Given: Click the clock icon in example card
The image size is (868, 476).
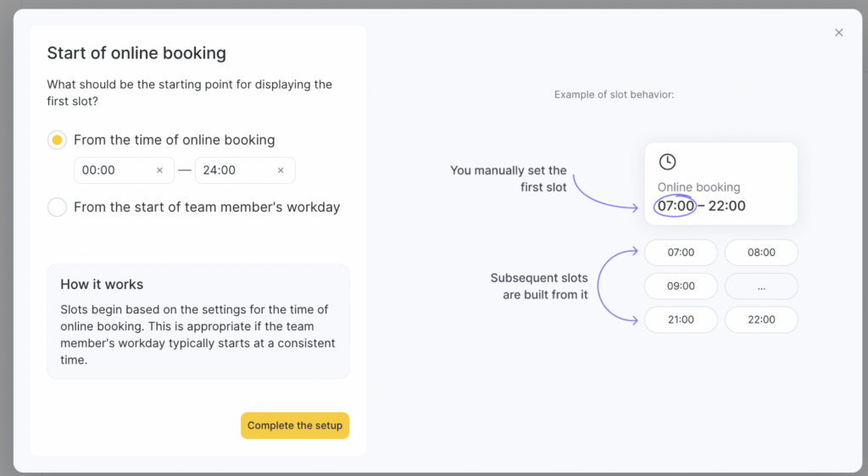Looking at the screenshot, I should point(667,162).
